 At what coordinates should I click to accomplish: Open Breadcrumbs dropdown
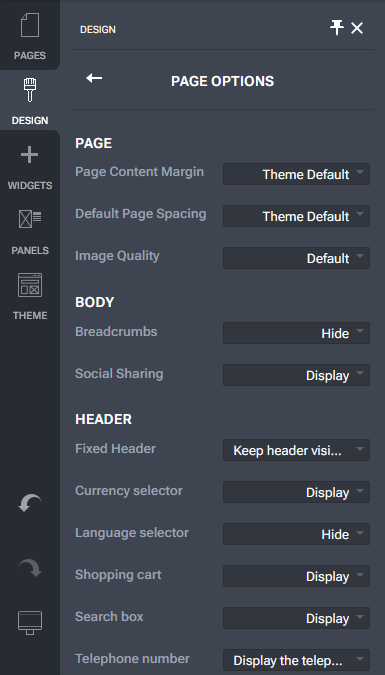pyautogui.click(x=296, y=333)
